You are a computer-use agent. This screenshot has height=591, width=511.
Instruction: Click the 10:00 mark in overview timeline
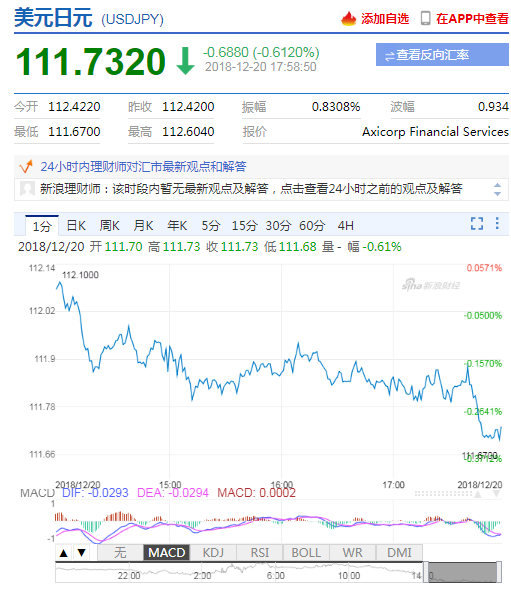tap(349, 576)
